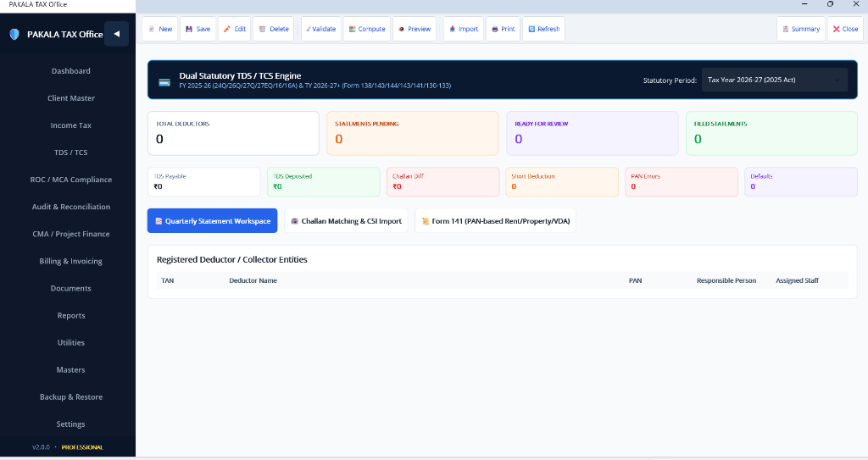Click the red Close toolbar button
The height and width of the screenshot is (460, 868).
(845, 29)
